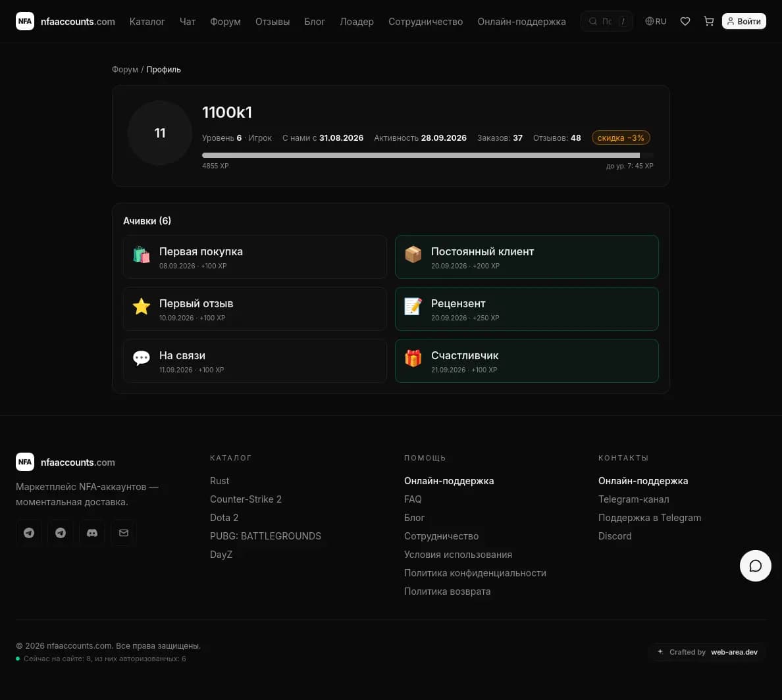Click the Ачивки (6) heading
This screenshot has width=782, height=700.
coord(147,221)
